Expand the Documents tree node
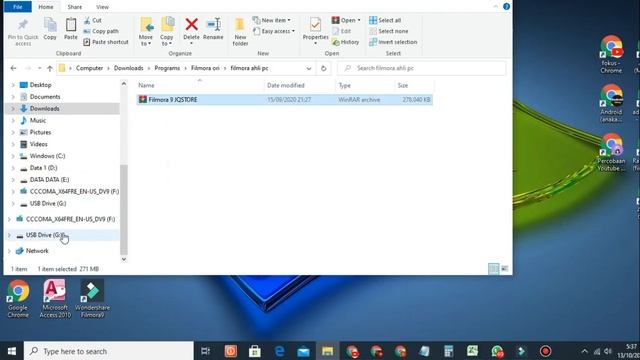Image resolution: width=640 pixels, height=360 pixels. [13, 97]
